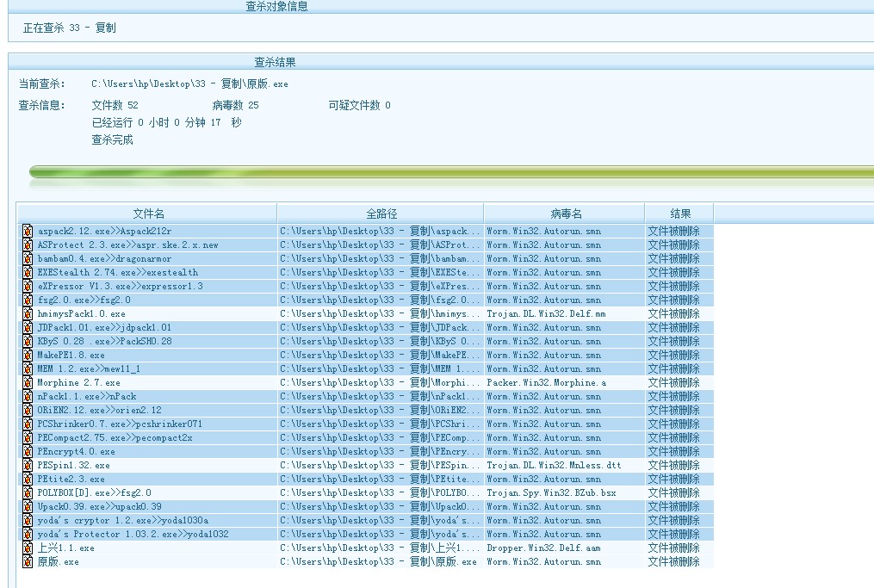Screen dimensions: 874x588
Task: Click the virus icon beside ORiEN2.12.exe
Action: [x=28, y=410]
